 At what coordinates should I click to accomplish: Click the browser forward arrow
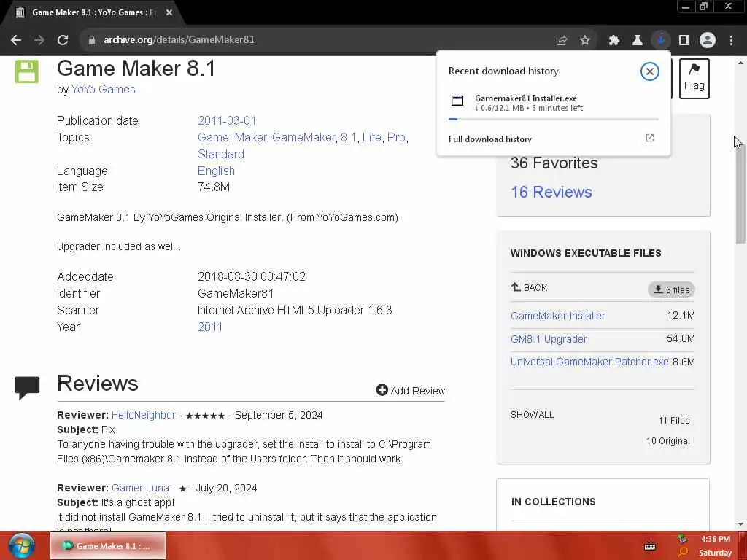(39, 40)
